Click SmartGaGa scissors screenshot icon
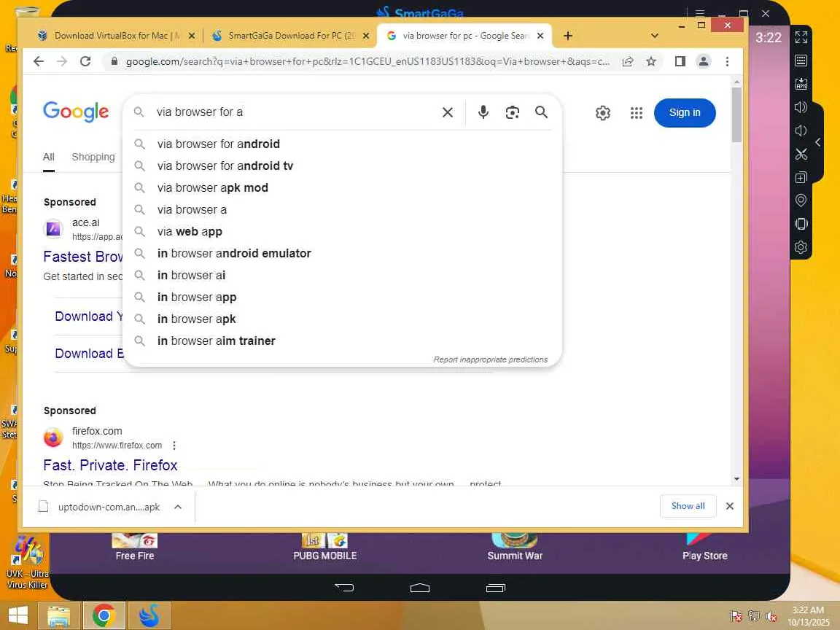840x630 pixels. pos(801,155)
